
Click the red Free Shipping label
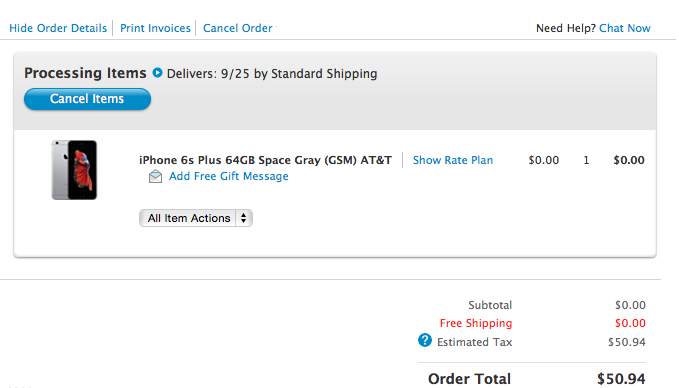coord(476,323)
